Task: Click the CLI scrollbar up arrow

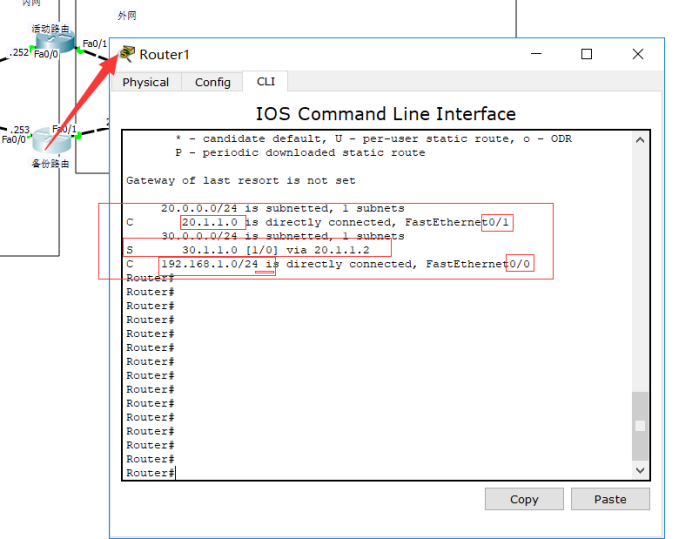Action: (x=640, y=140)
